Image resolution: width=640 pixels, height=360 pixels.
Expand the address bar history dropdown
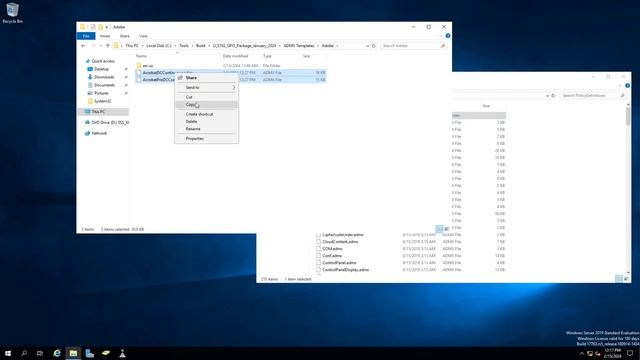point(368,46)
